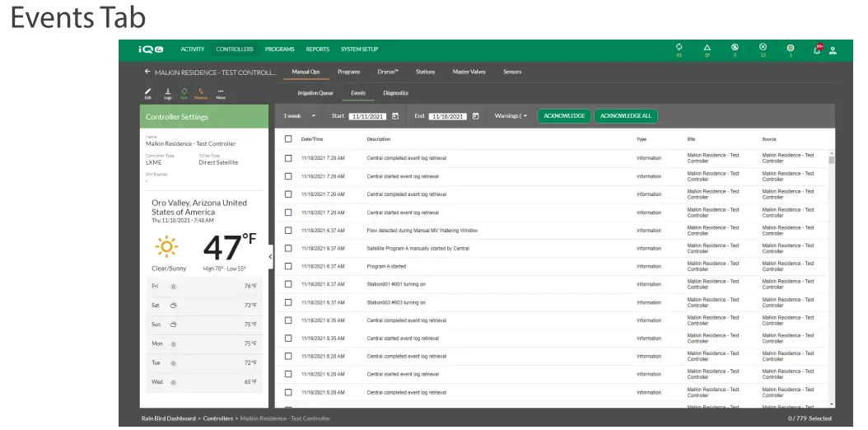This screenshot has height=430, width=868.
Task: Open the CONTROLLERS menu
Action: pos(235,49)
